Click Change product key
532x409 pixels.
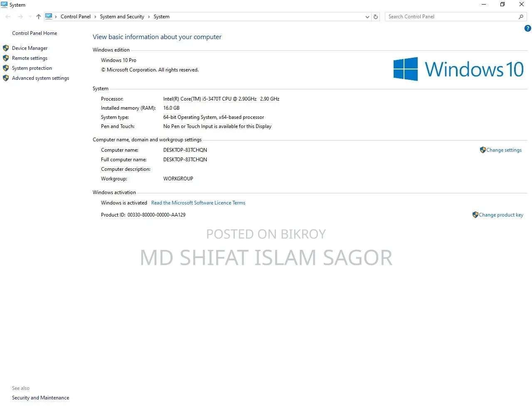pos(501,215)
